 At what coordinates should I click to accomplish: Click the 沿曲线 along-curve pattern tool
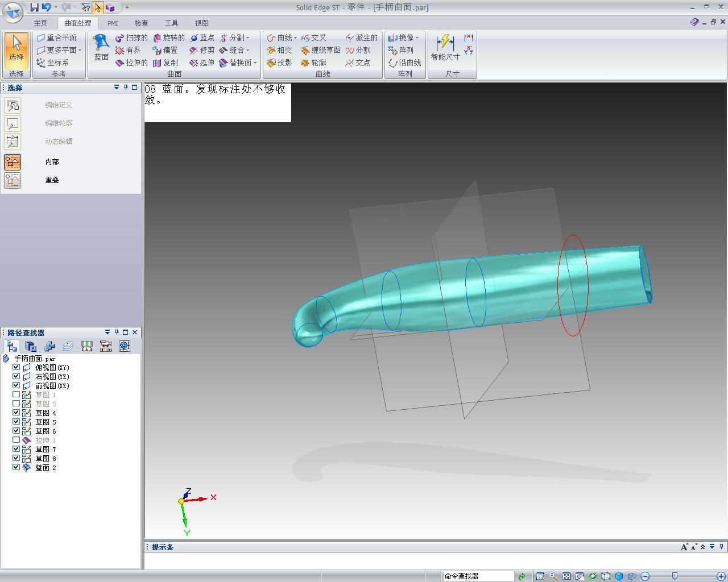[405, 63]
